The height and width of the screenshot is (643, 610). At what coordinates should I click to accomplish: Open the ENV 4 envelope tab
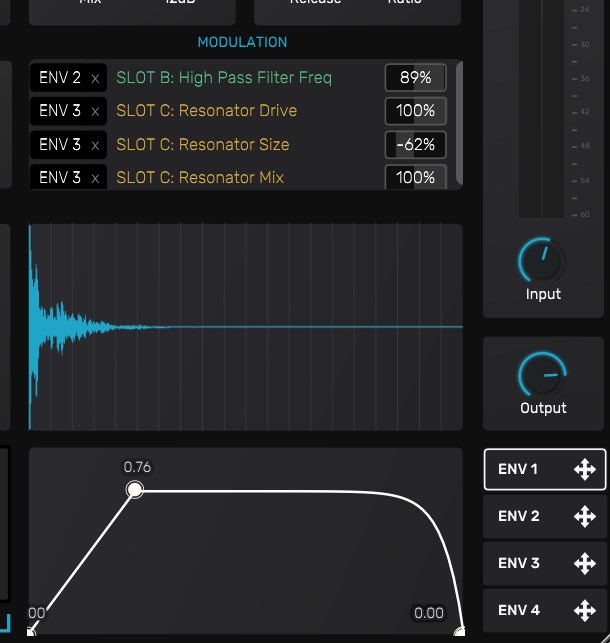519,610
